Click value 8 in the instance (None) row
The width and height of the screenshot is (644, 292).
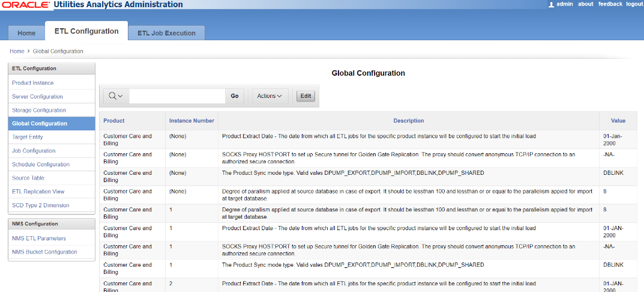(605, 192)
